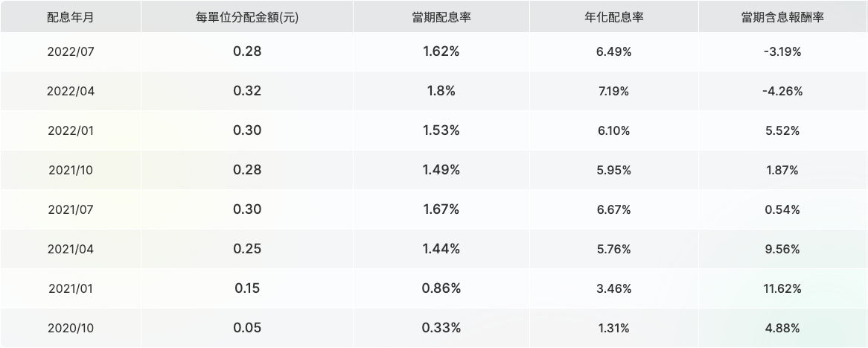Viewport: 868px width, 348px height.
Task: Click the 每單位分配金額(元) column header
Action: coord(247,17)
